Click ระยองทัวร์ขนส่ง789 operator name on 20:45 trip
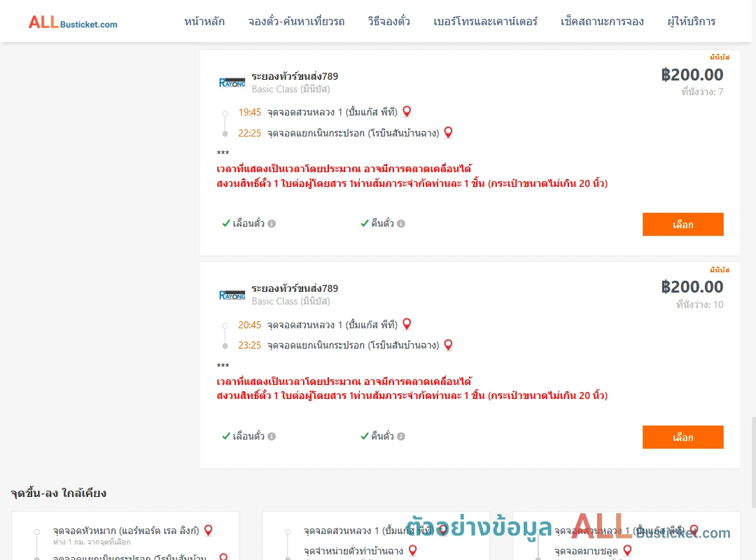Image resolution: width=756 pixels, height=560 pixels. (295, 288)
